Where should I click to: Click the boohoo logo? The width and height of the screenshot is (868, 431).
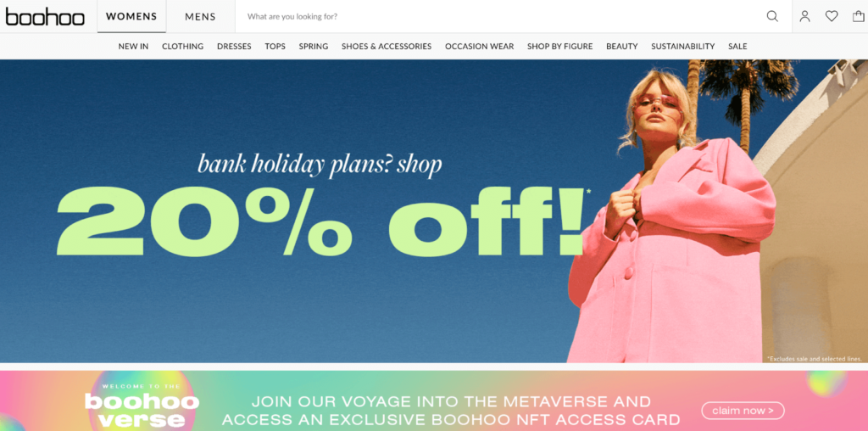pyautogui.click(x=45, y=17)
